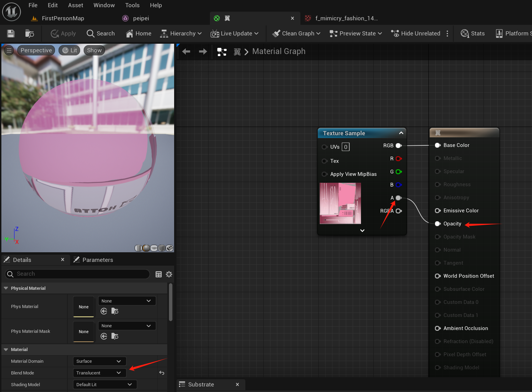Screen dimensions: 532x392
Task: Open the Live Update dropdown
Action: coord(234,33)
